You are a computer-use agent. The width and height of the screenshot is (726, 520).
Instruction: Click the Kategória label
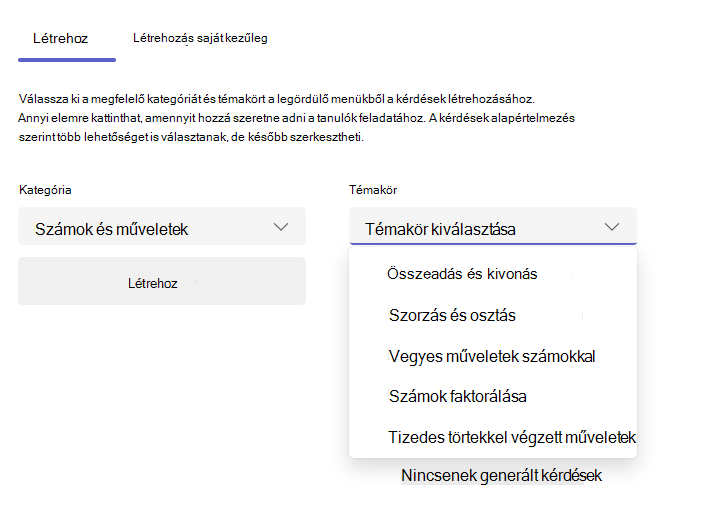(45, 190)
